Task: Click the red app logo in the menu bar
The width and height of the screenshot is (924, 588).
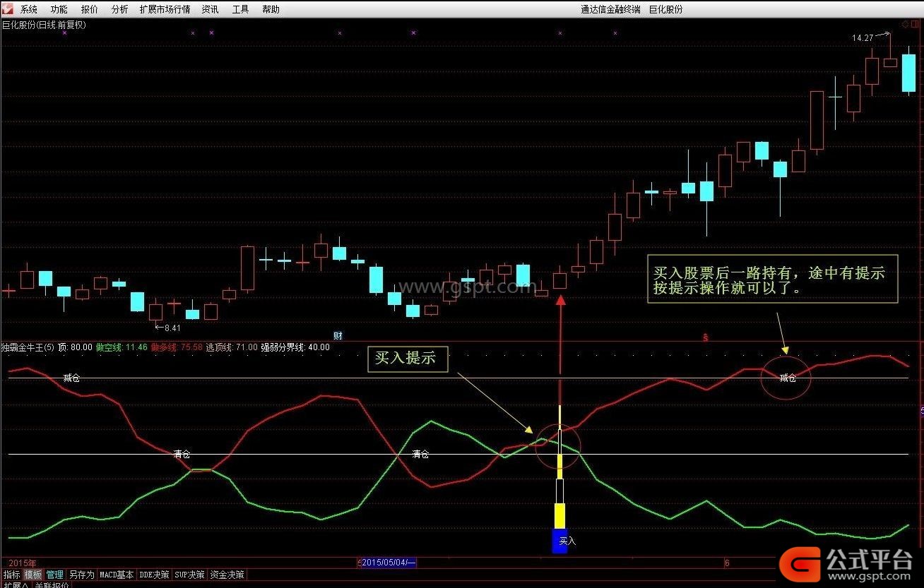Action: click(6, 8)
